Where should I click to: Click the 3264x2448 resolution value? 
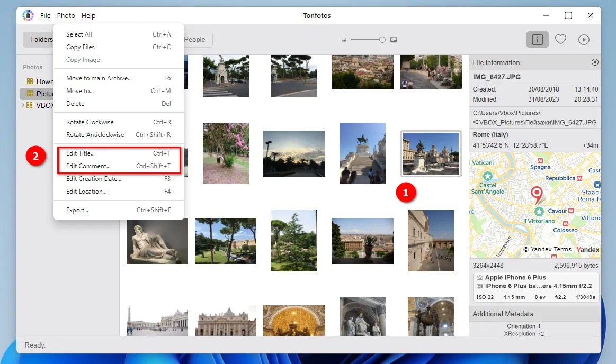pyautogui.click(x=488, y=266)
